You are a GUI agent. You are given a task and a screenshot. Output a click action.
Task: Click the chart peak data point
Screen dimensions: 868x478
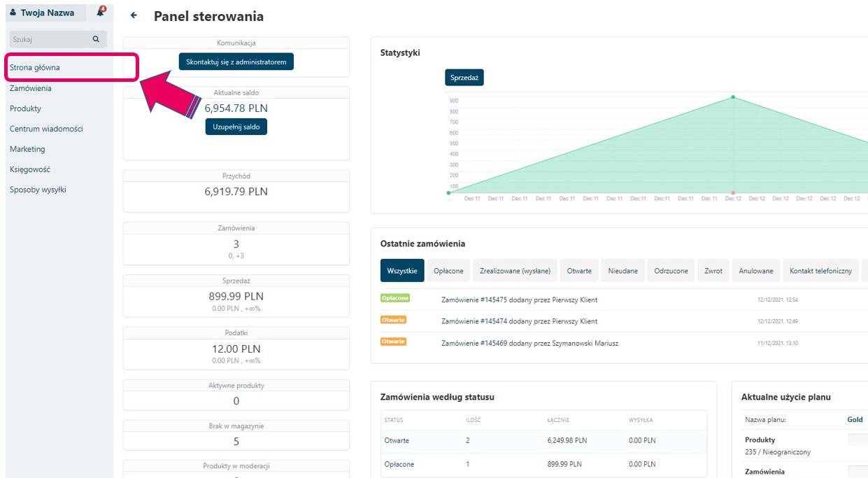(x=733, y=97)
